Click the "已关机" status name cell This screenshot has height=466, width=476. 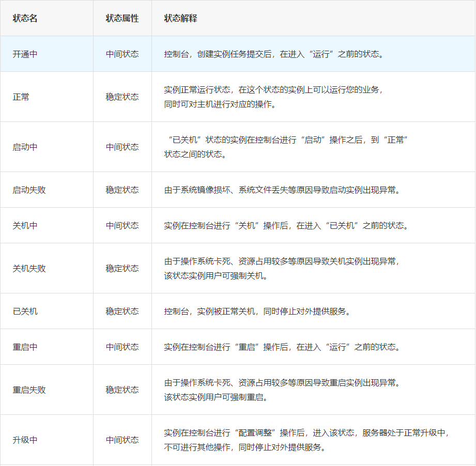coord(25,311)
